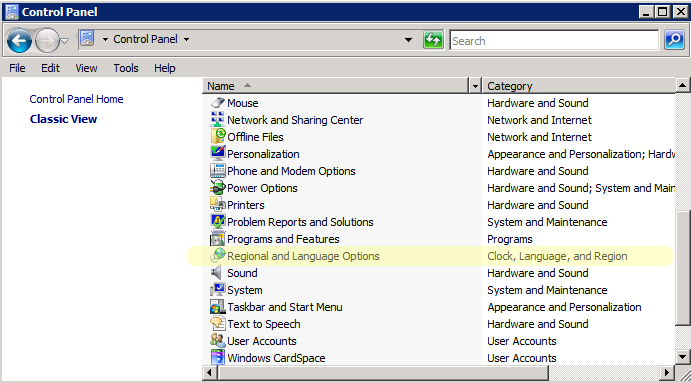The image size is (692, 383).
Task: Click the search magnifier button
Action: click(674, 40)
